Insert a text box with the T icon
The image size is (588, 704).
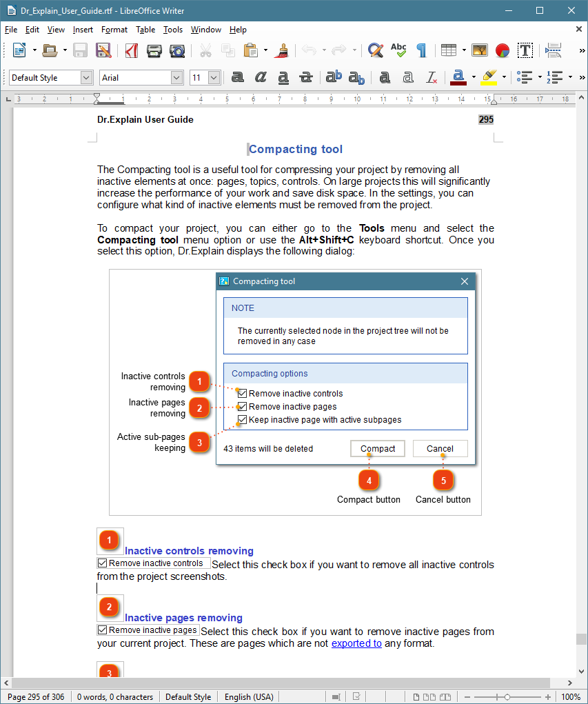click(525, 50)
